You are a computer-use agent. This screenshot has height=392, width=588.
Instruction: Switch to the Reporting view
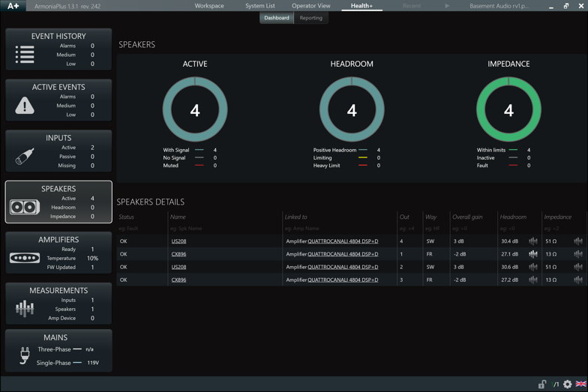point(311,18)
